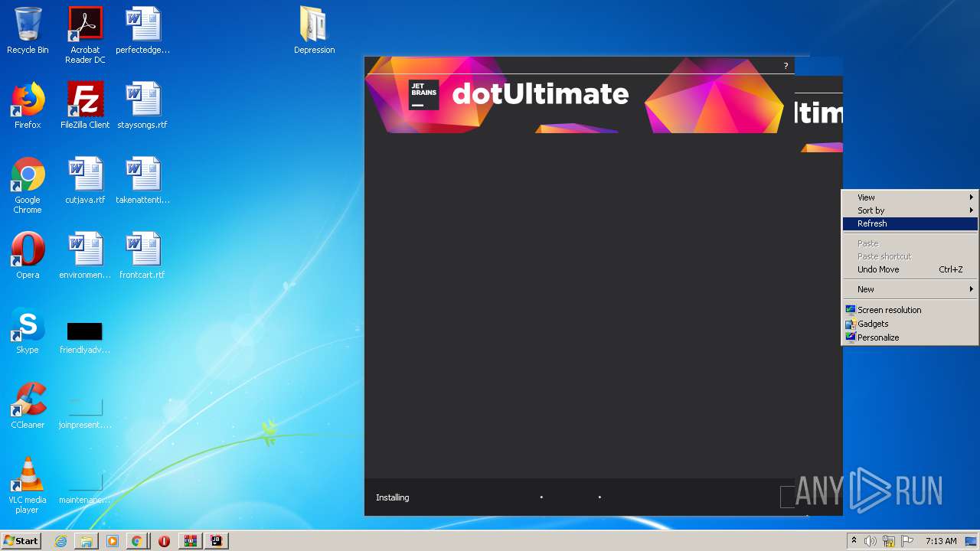The width and height of the screenshot is (980, 551).
Task: Click the Installing status text
Action: [393, 497]
